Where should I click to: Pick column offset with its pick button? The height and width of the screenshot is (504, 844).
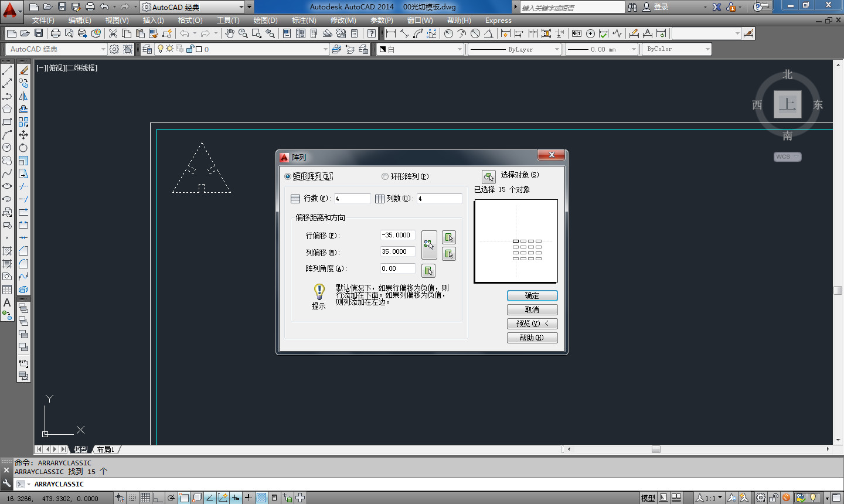(448, 254)
